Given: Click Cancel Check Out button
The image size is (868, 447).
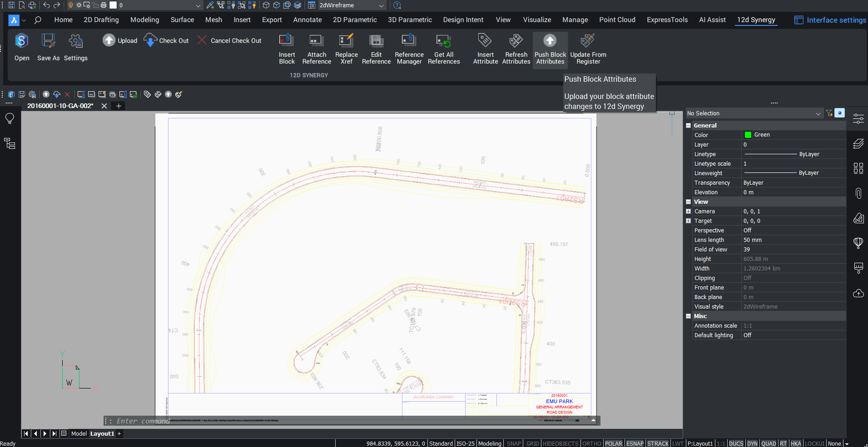Looking at the screenshot, I should click(x=229, y=40).
